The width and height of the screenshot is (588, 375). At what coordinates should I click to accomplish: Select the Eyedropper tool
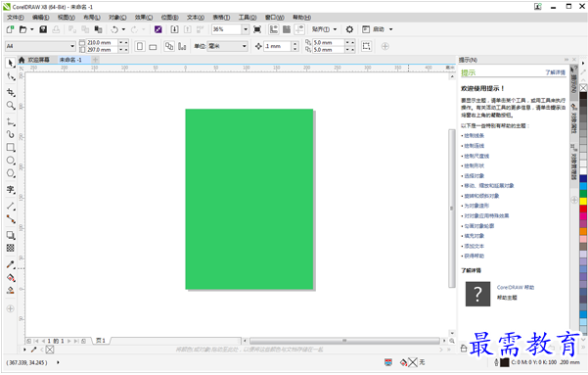pos(11,264)
